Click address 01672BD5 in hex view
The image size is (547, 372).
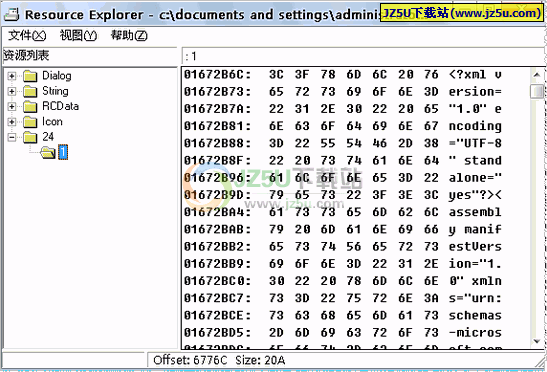tap(217, 333)
